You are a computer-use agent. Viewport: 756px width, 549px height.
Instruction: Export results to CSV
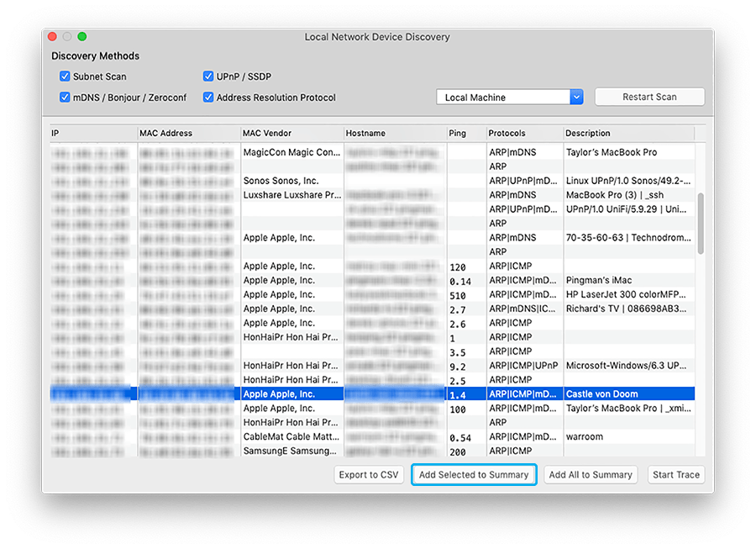coord(369,474)
